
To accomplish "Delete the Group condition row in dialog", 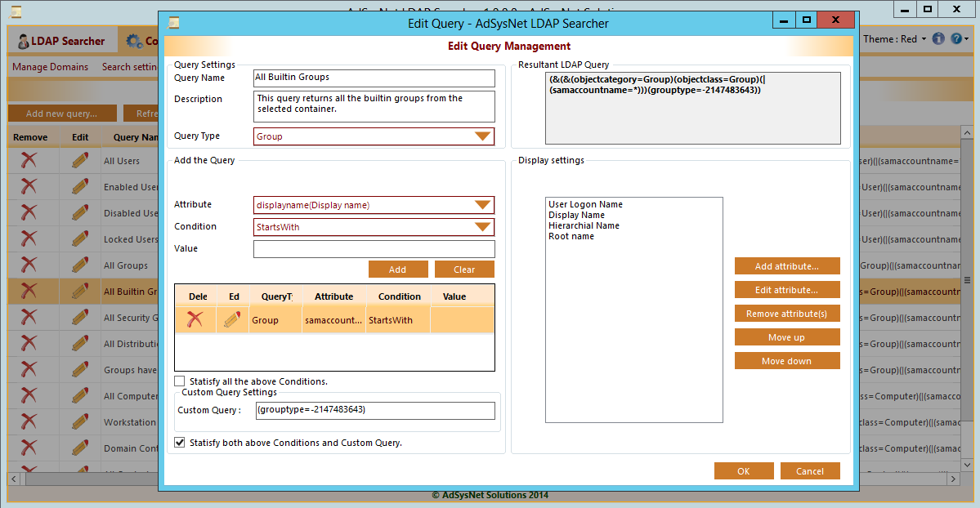I will click(195, 319).
